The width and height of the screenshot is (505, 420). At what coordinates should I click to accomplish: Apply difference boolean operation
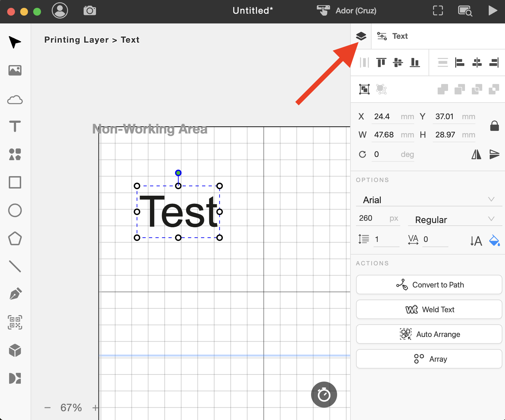[494, 89]
